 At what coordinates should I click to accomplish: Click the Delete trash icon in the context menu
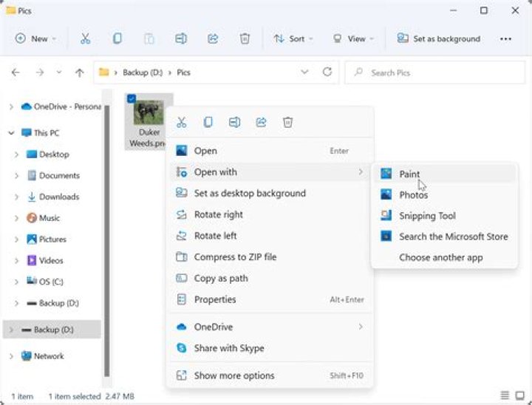287,122
